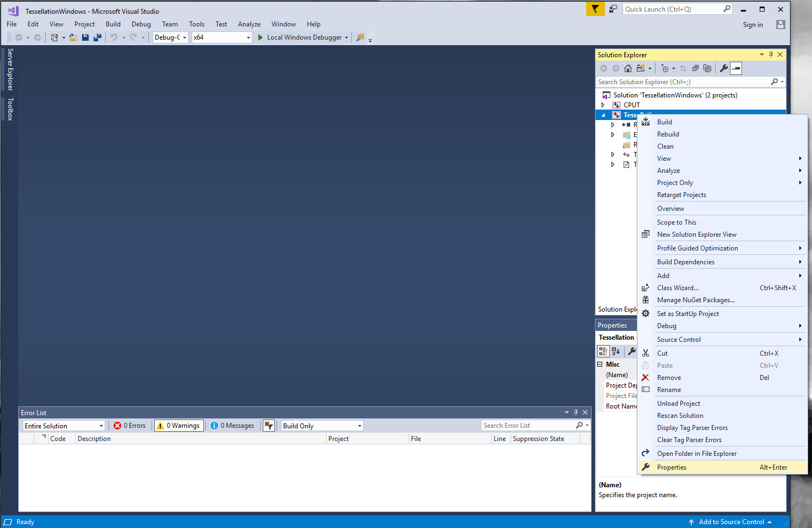Screen dimensions: 812x528
Task: Collapse the Misc property category
Action: tap(600, 364)
